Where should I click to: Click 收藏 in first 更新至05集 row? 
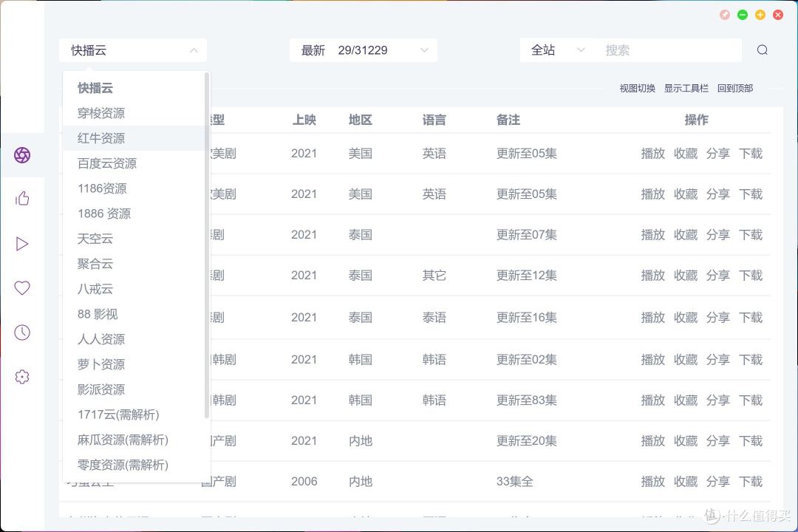tap(686, 153)
